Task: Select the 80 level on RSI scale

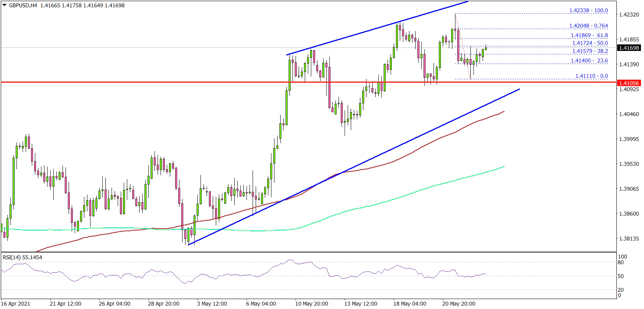Action: 621,262
